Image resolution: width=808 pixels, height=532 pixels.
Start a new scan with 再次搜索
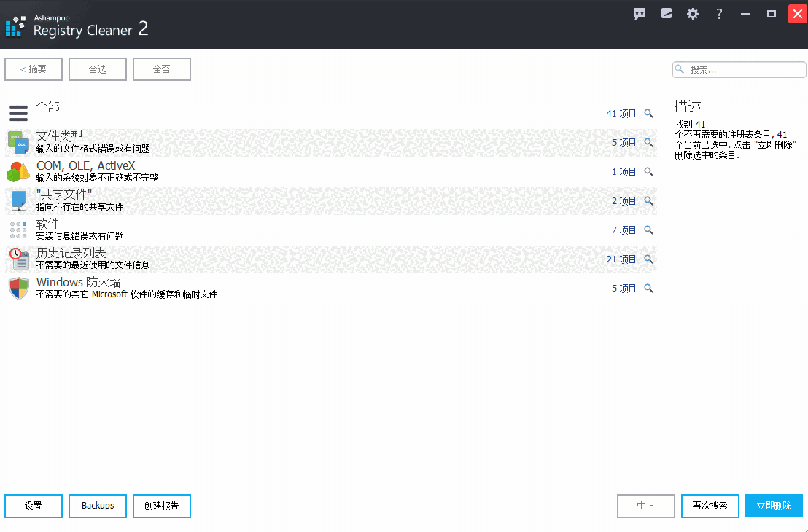pyautogui.click(x=710, y=506)
